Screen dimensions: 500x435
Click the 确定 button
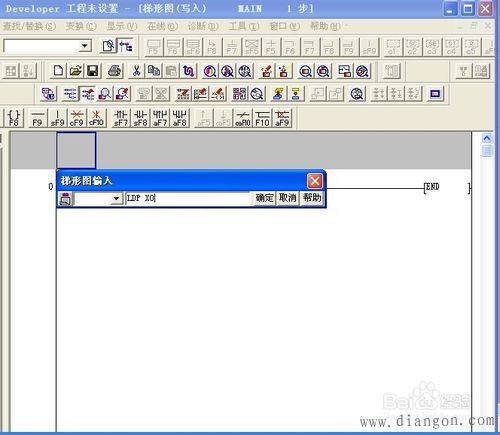[265, 198]
